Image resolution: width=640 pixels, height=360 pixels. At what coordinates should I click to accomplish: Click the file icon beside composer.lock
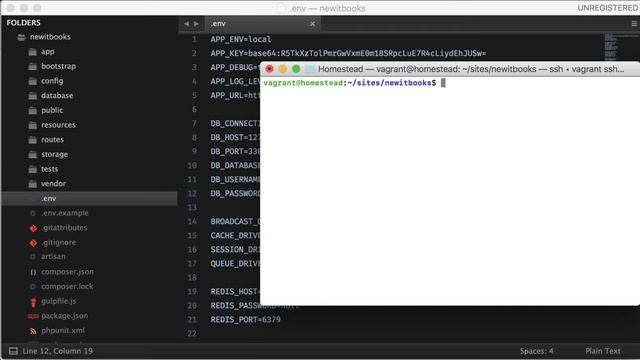click(x=33, y=287)
